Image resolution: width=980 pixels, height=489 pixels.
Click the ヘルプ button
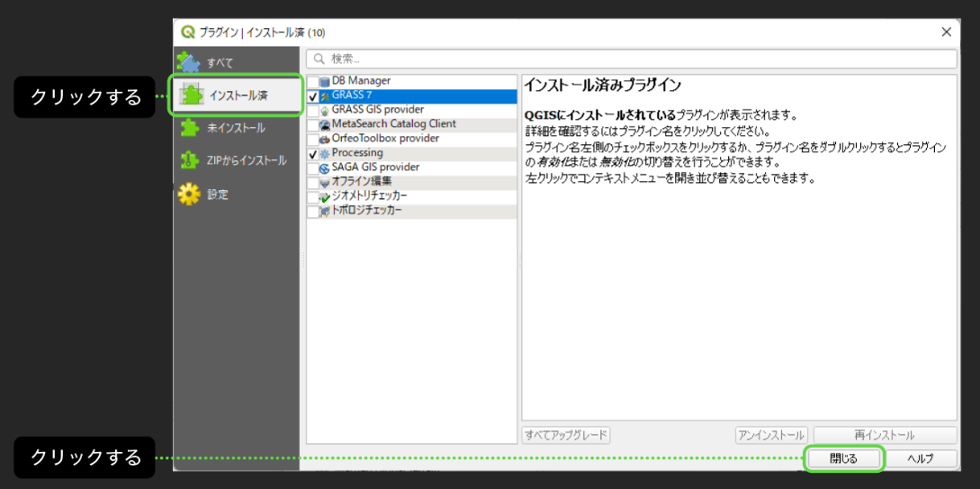921,458
